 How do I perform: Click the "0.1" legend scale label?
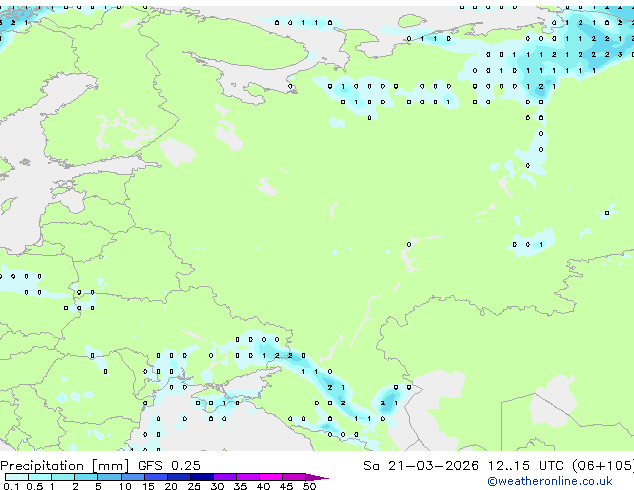click(x=11, y=486)
